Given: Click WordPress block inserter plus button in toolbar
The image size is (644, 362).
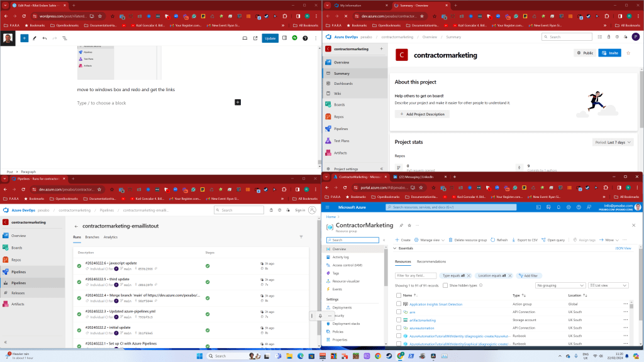Looking at the screenshot, I should 25,38.
